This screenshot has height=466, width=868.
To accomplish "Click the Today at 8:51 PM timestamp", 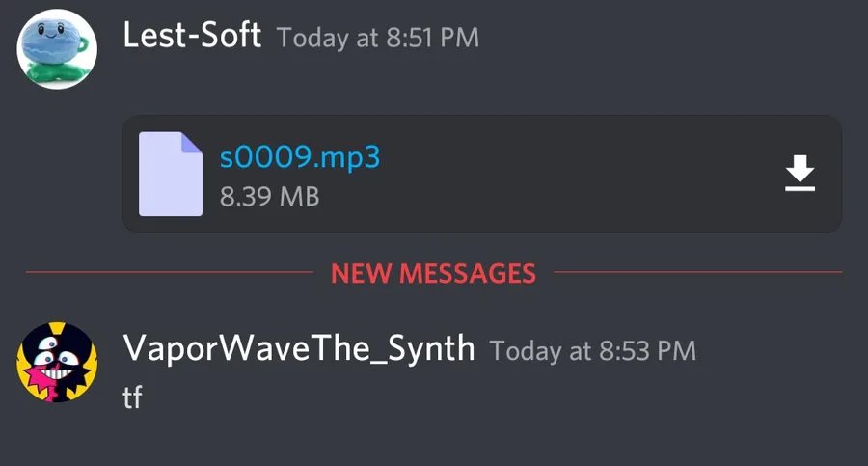I will pyautogui.click(x=377, y=39).
